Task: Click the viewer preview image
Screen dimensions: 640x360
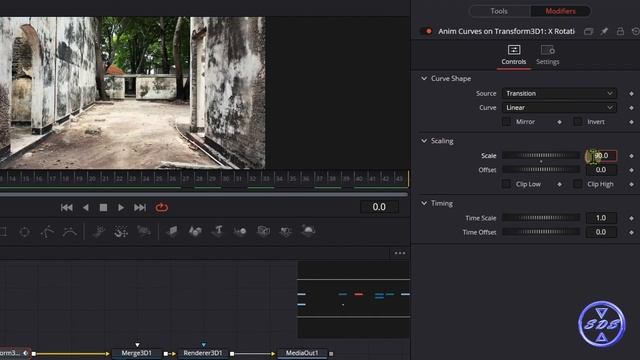Action: click(x=133, y=93)
